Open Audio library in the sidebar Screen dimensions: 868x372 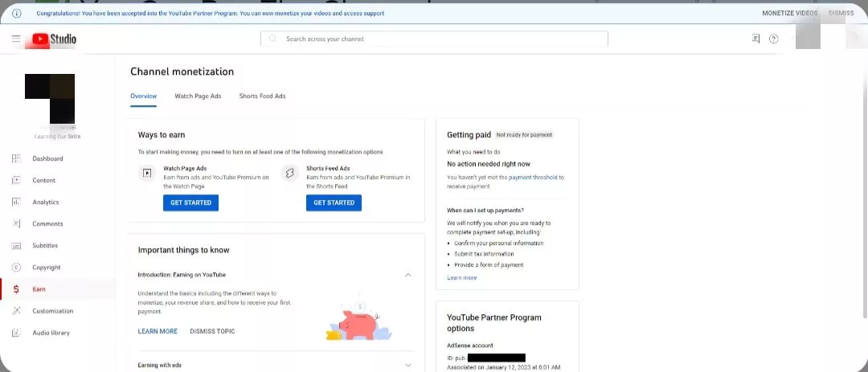coord(58,333)
